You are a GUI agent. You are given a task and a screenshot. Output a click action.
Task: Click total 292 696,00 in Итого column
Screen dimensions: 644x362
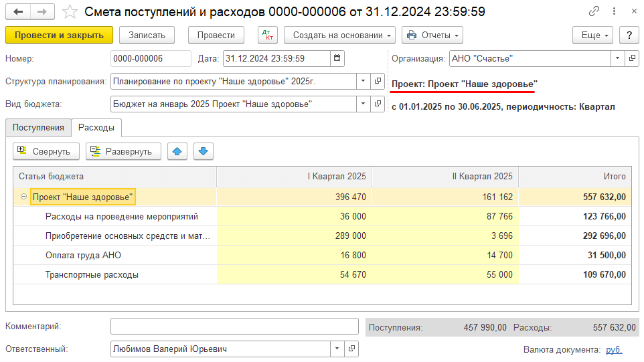pos(575,236)
